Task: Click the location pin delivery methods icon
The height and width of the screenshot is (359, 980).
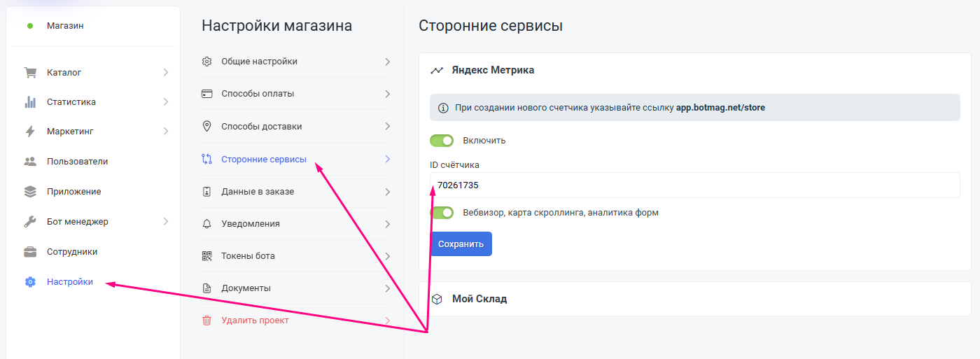Action: coord(206,127)
